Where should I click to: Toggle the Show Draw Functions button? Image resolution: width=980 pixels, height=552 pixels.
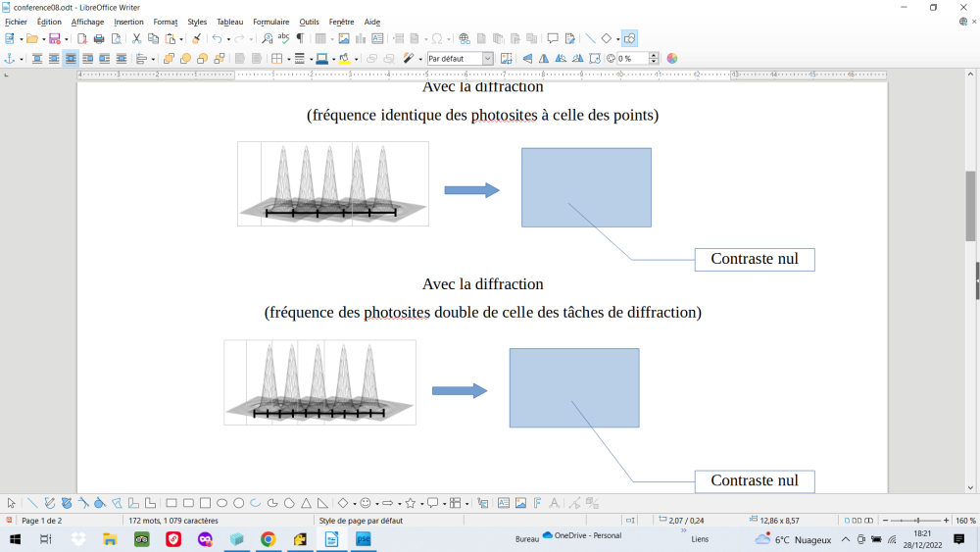tap(629, 39)
